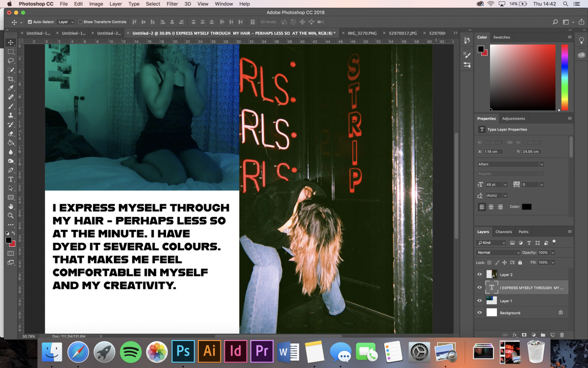
Task: Select the Horizontal Type tool
Action: (x=11, y=179)
